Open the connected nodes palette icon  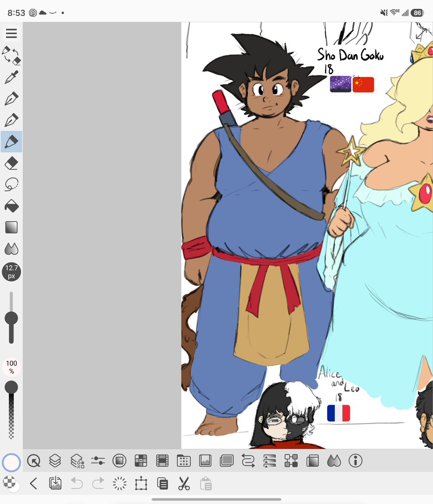tap(291, 461)
